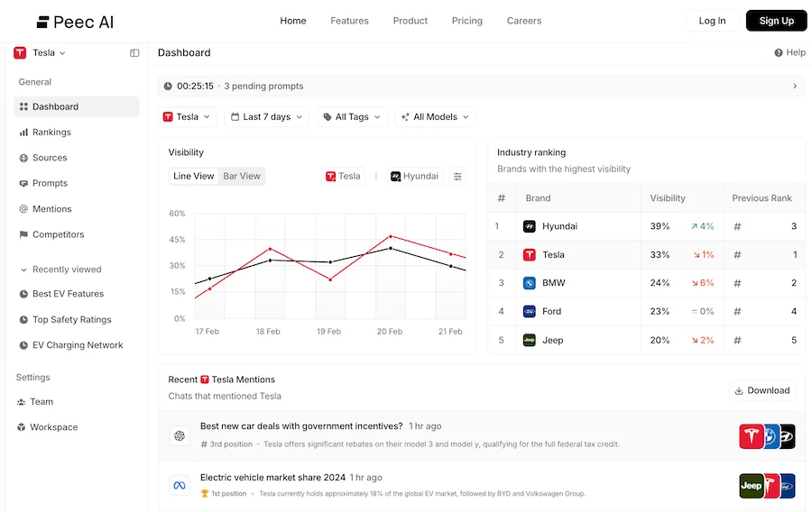Click the '3 pending prompts' text
The image size is (812, 512).
tap(263, 86)
